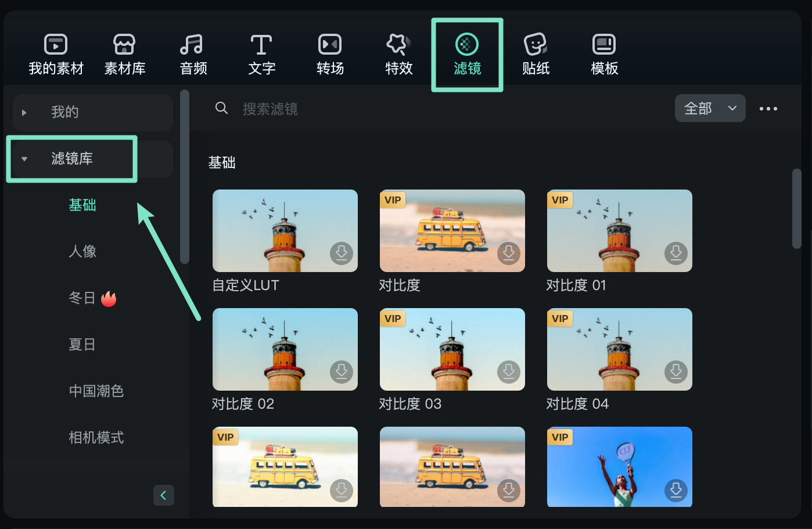The width and height of the screenshot is (812, 529).
Task: Select the 文字 text tool
Action: [x=261, y=53]
